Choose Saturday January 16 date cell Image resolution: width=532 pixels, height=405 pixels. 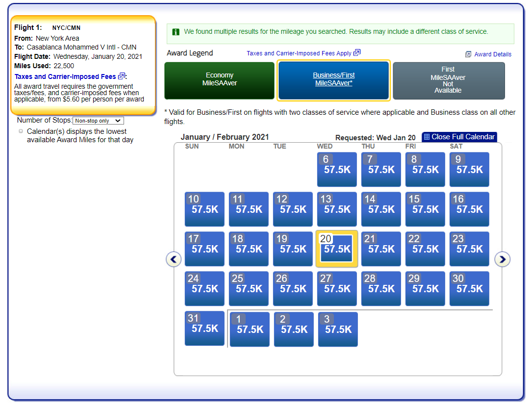(x=469, y=209)
